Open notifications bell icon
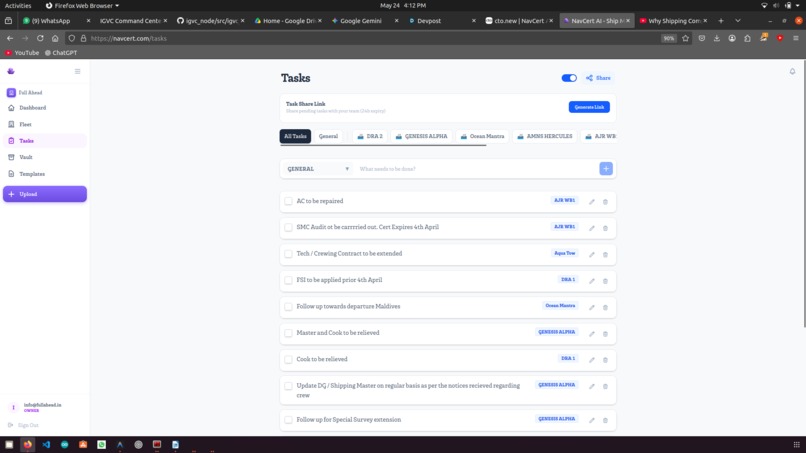Image resolution: width=806 pixels, height=453 pixels. [x=792, y=71]
